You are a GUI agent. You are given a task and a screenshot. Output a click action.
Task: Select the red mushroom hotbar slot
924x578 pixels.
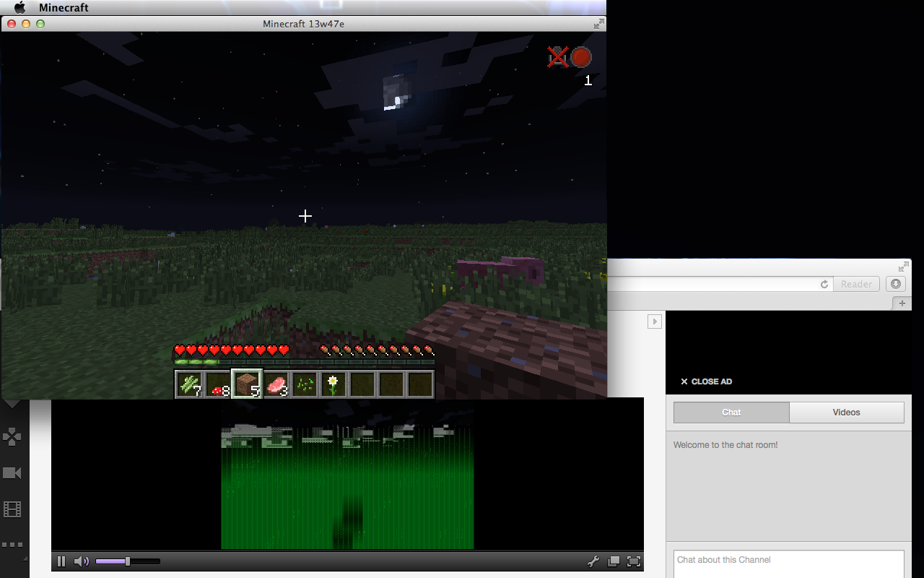218,384
